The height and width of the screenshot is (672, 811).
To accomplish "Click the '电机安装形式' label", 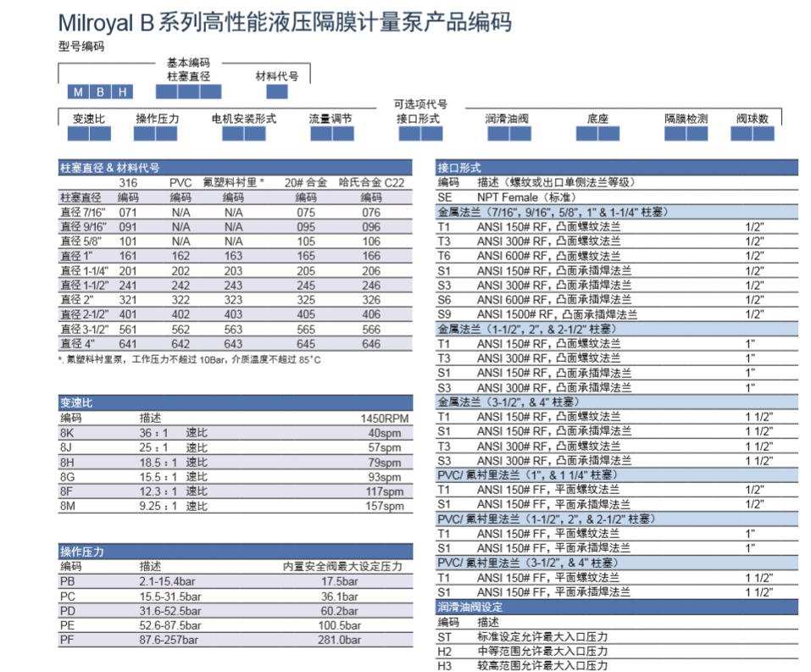I will pyautogui.click(x=244, y=119).
